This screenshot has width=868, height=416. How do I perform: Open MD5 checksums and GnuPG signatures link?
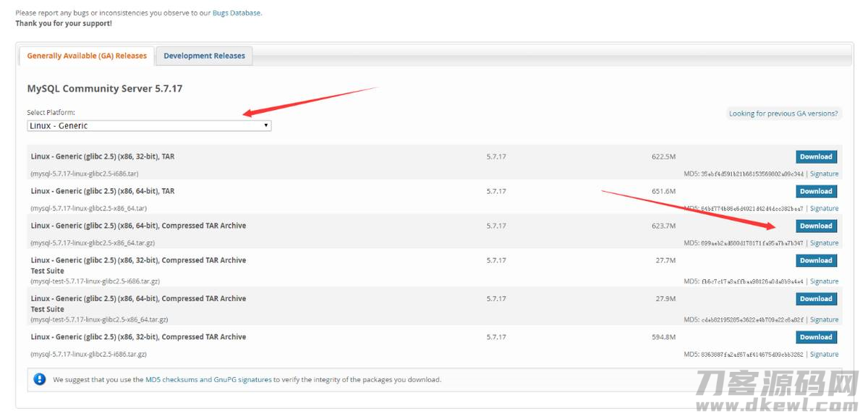[x=208, y=379]
